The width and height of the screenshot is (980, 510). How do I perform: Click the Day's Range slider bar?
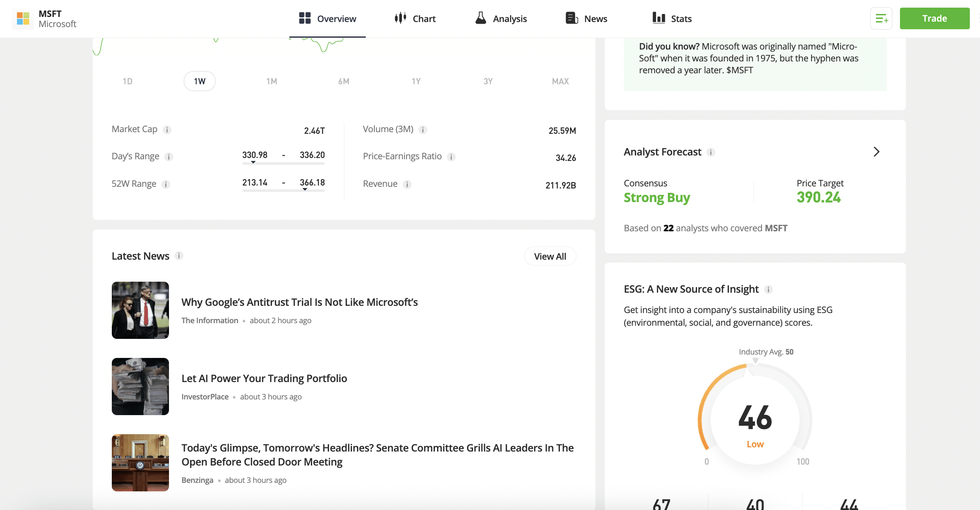[x=283, y=163]
